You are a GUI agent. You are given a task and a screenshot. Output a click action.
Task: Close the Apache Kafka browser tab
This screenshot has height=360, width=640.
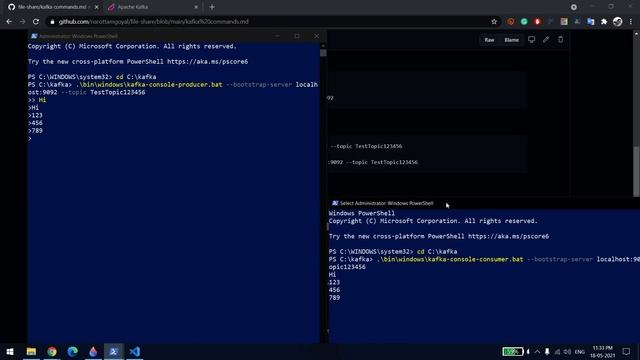196,7
